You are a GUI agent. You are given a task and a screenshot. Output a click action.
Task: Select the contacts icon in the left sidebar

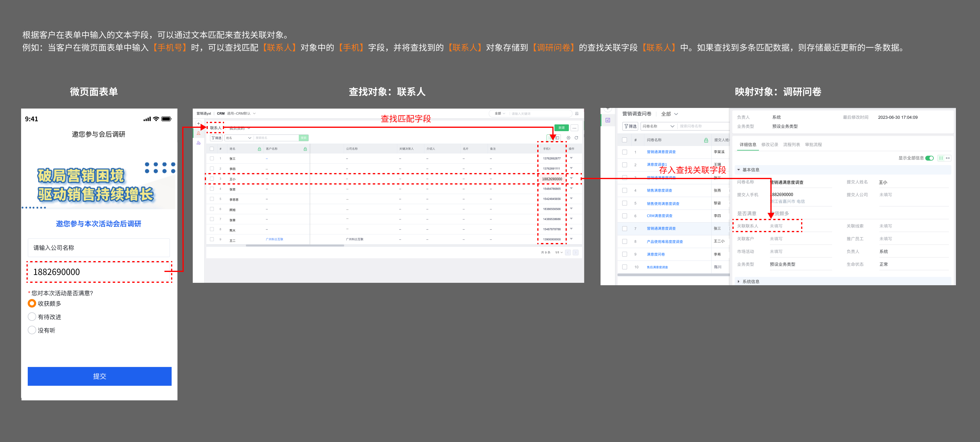coord(199,134)
